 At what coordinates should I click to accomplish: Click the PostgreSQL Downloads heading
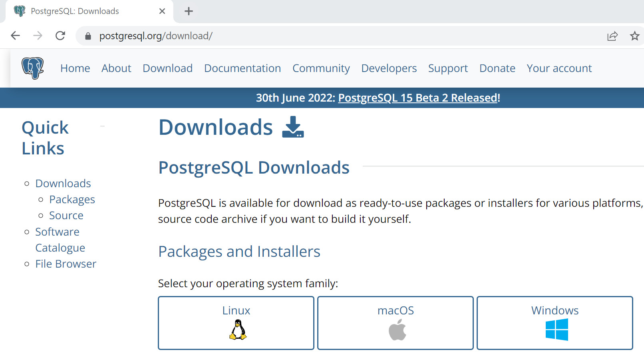pos(254,168)
